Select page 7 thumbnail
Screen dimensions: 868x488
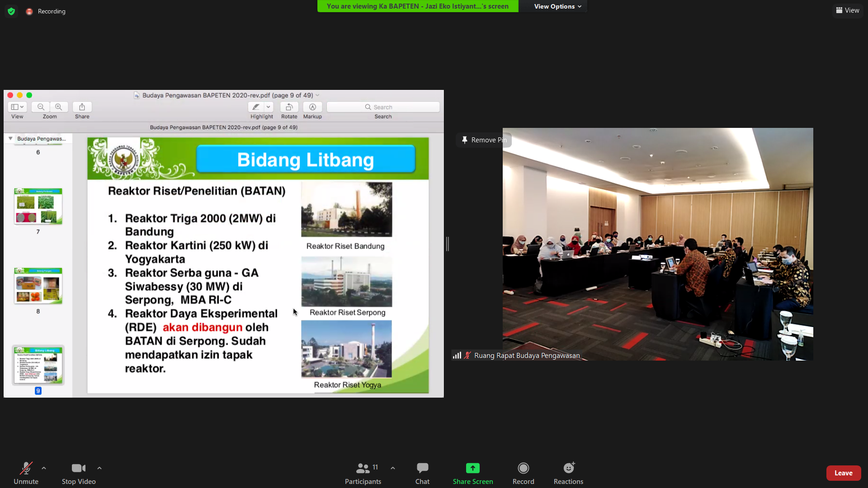click(x=38, y=206)
